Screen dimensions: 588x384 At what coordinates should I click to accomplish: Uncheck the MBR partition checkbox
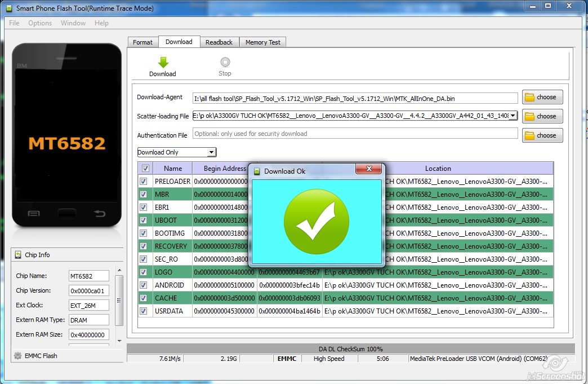[143, 195]
